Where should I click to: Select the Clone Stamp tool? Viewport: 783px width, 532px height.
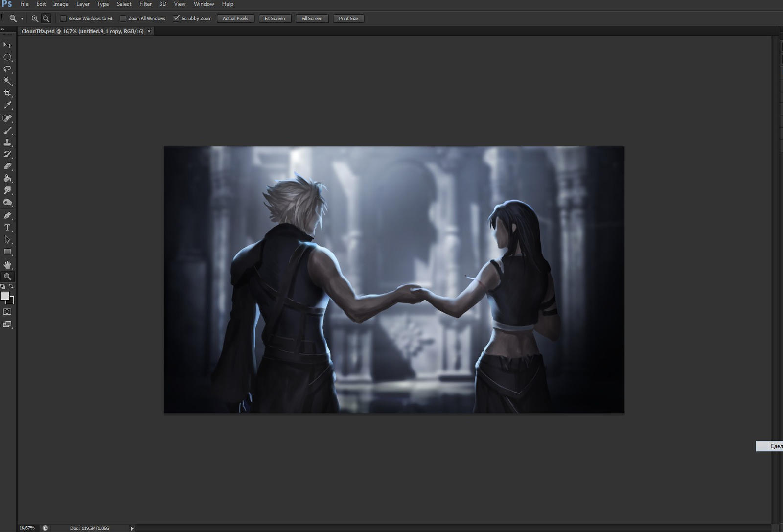(7, 142)
